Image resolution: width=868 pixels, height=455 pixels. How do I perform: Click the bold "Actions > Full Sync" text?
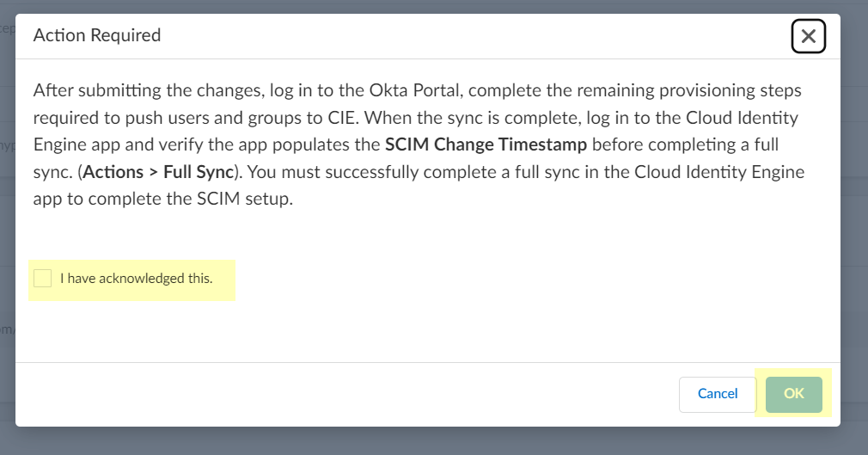[x=158, y=171]
